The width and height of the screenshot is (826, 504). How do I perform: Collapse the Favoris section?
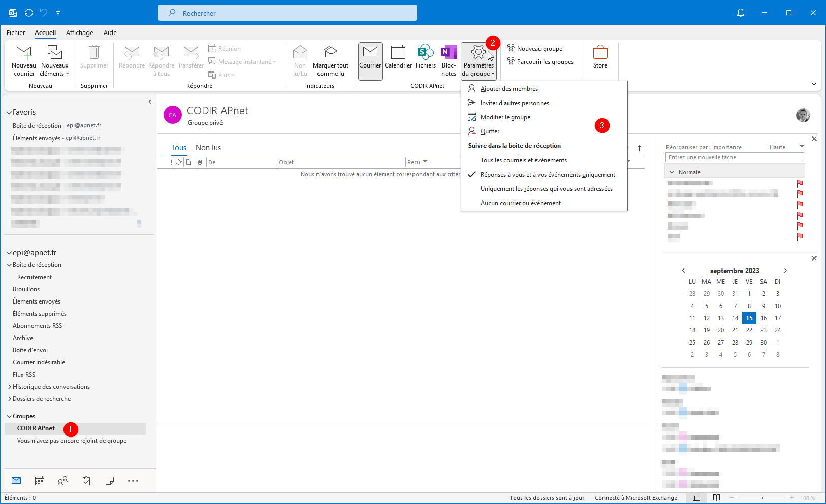tap(9, 113)
